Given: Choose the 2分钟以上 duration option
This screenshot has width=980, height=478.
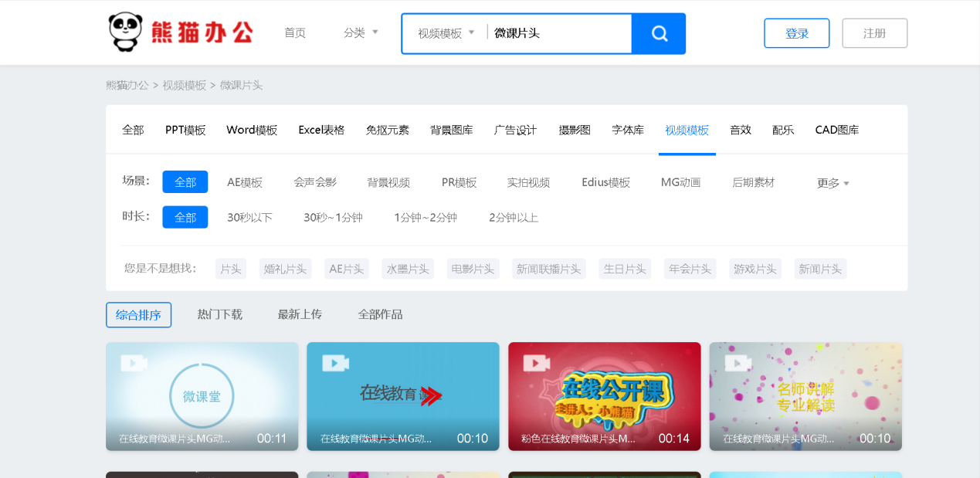Looking at the screenshot, I should (514, 218).
